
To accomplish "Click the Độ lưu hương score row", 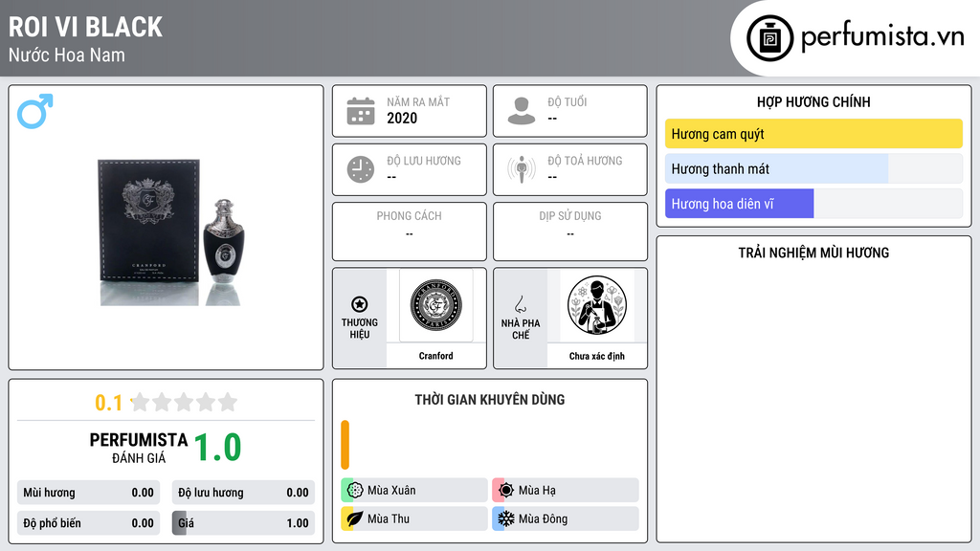I will tap(243, 493).
